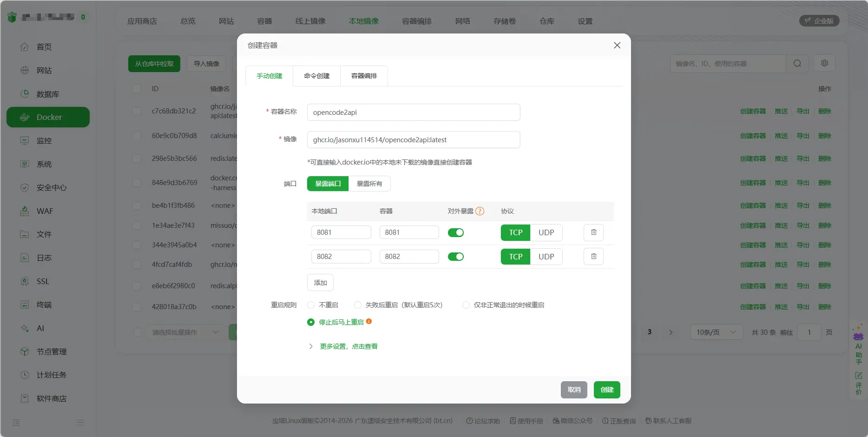This screenshot has height=437, width=868.
Task: Select expose all ports option
Action: (x=369, y=184)
